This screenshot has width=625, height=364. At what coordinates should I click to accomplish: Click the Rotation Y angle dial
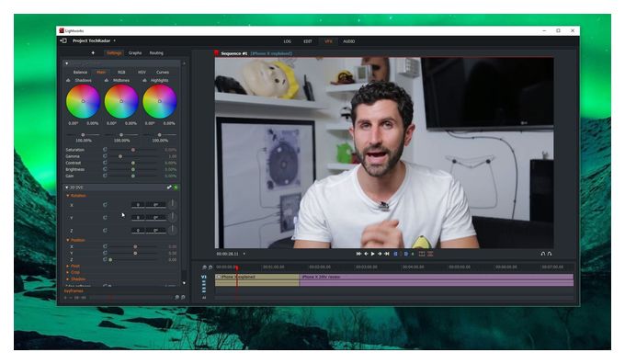click(x=172, y=217)
